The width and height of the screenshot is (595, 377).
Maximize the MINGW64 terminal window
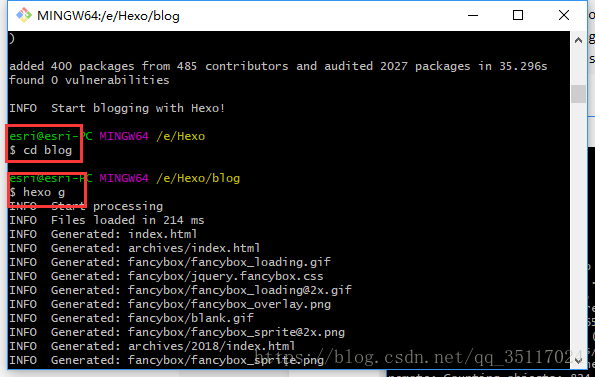[518, 16]
